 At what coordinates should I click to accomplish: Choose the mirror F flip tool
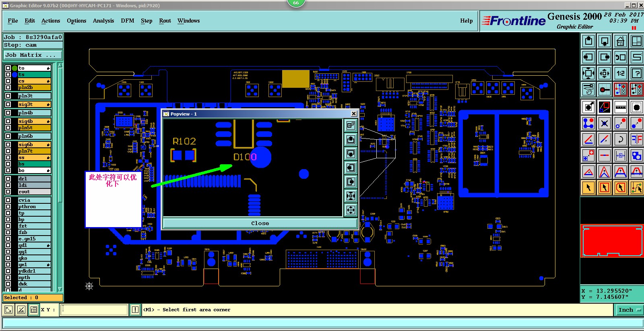636,139
